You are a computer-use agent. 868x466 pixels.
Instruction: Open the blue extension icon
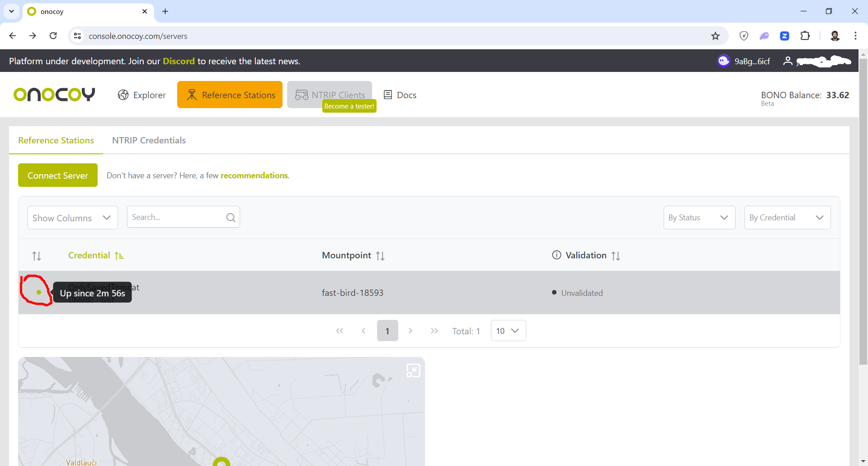click(x=785, y=36)
